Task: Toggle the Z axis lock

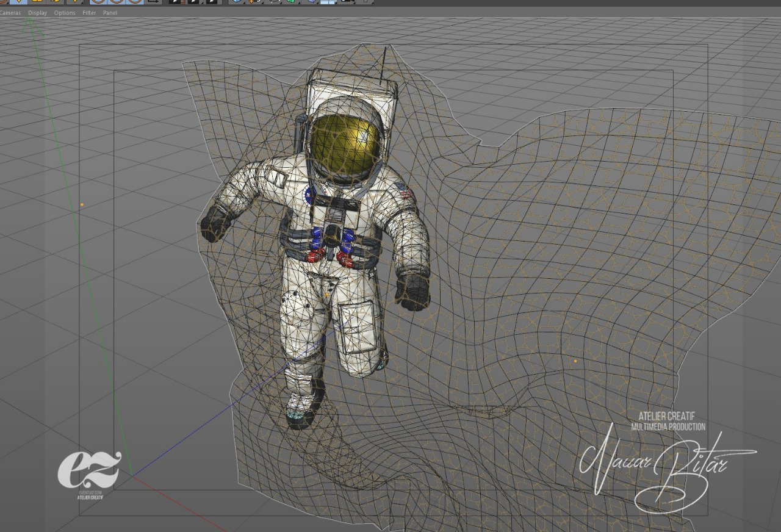Action: click(x=134, y=1)
